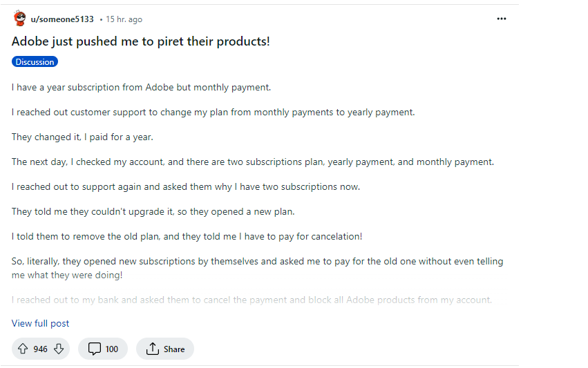588x368 pixels.
Task: Expand the faded paragraph about my bank
Action: pyautogui.click(x=252, y=300)
